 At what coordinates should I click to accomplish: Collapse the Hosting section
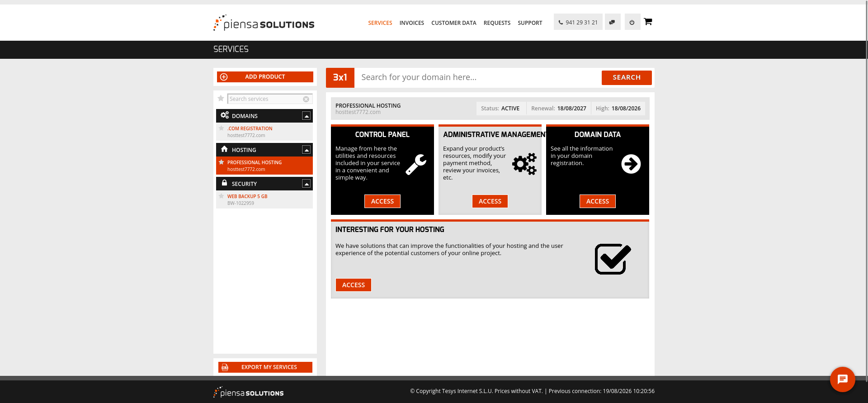306,150
